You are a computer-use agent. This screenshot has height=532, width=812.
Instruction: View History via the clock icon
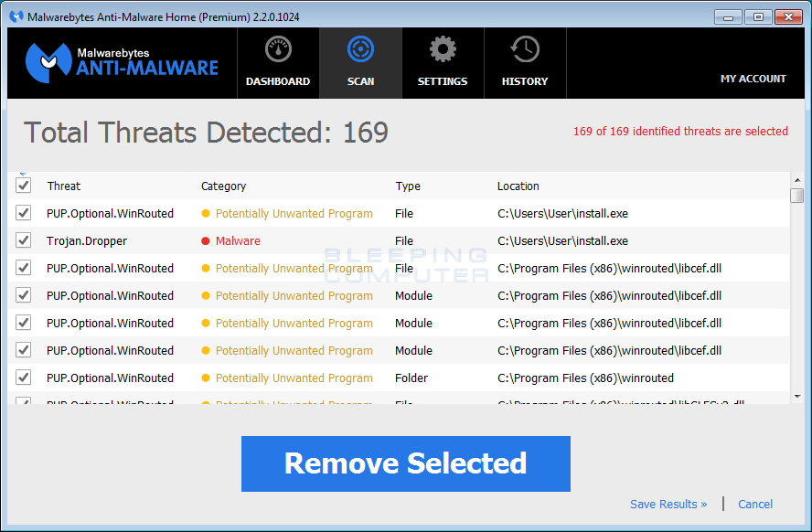524,48
